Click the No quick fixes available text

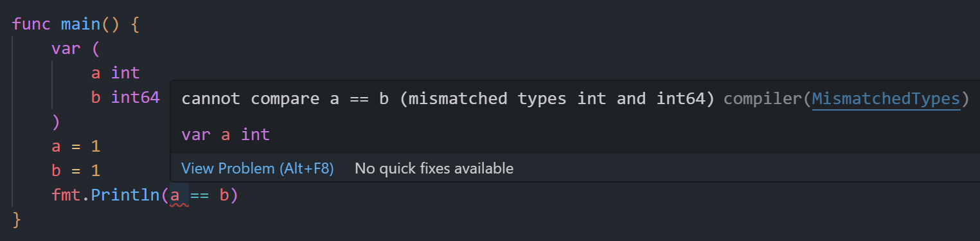pos(434,168)
